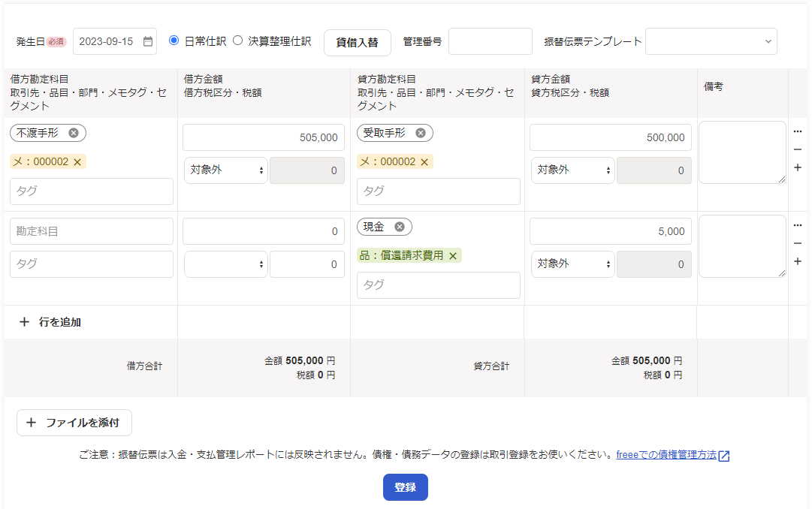Viewport: 812px width, 509px height.
Task: Click the 貸借入替 button
Action: [x=358, y=43]
